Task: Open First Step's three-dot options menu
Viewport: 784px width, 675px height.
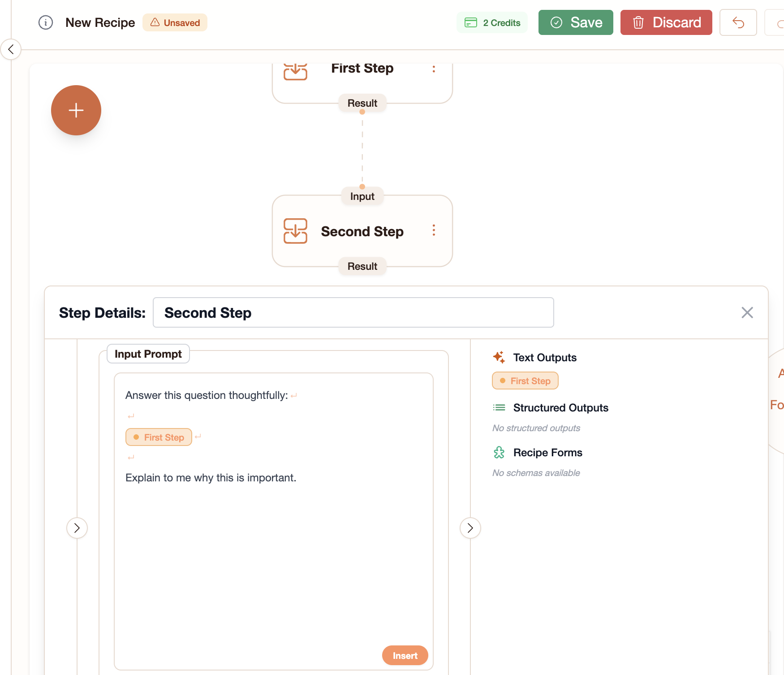Action: [434, 69]
